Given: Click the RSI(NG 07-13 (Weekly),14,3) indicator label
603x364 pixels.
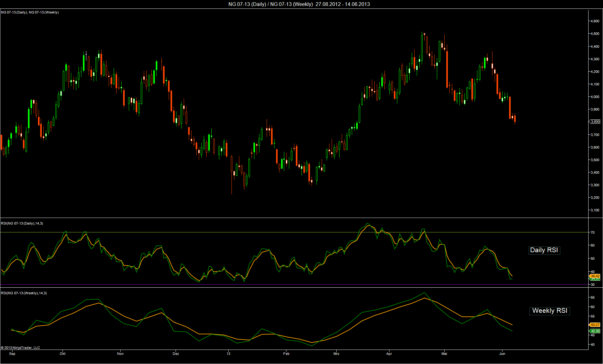Looking at the screenshot, I should tap(24, 293).
